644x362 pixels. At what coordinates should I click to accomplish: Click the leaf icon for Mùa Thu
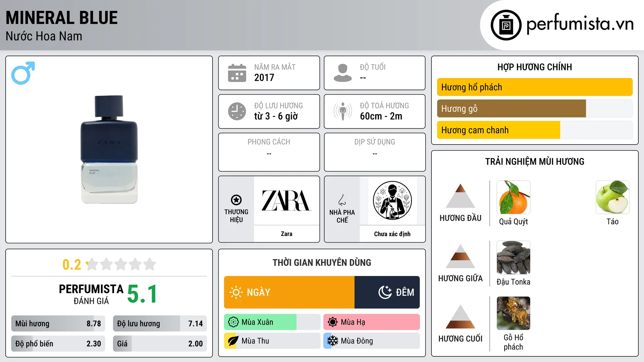[x=233, y=341]
